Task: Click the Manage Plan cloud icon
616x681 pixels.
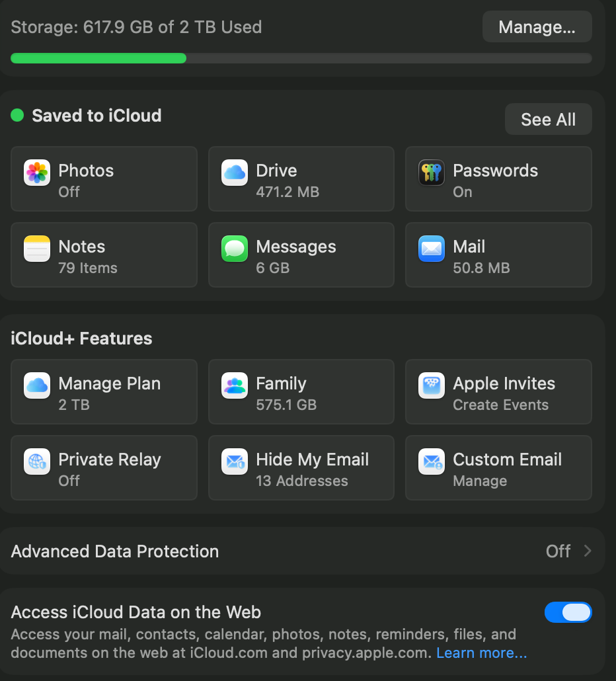Action: tap(37, 386)
